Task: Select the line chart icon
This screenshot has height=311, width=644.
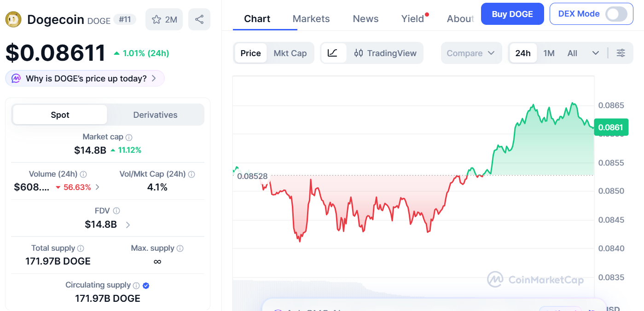Action: click(x=333, y=53)
